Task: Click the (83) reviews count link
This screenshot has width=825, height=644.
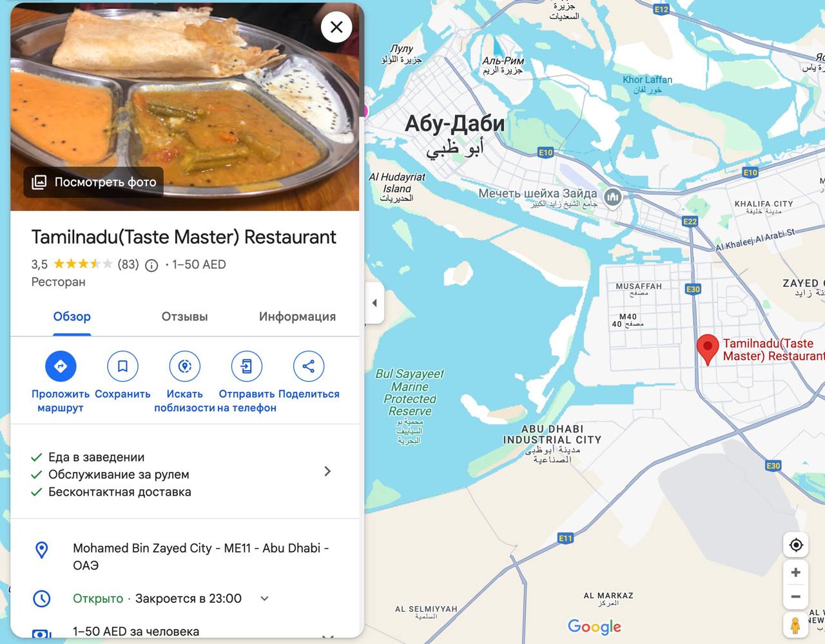Action: pos(128,264)
